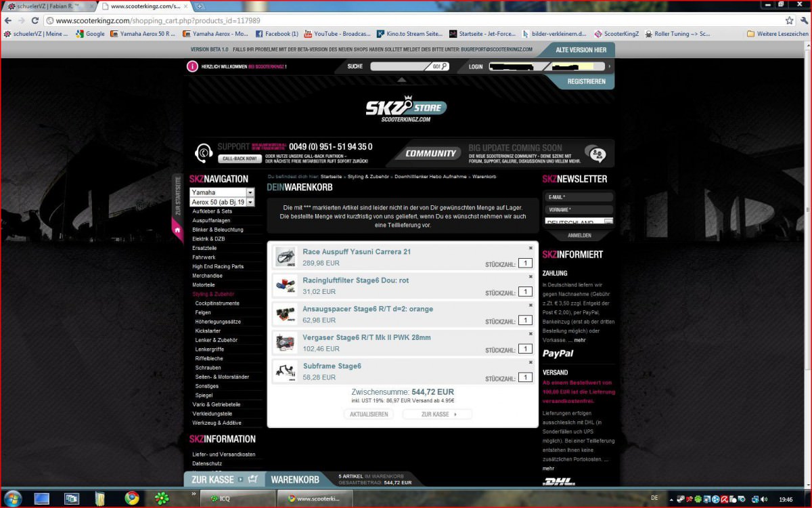Viewport: 812px width, 508px height.
Task: Click the Stückzahl field for Racingluftfilter Stage6
Action: pyautogui.click(x=525, y=292)
